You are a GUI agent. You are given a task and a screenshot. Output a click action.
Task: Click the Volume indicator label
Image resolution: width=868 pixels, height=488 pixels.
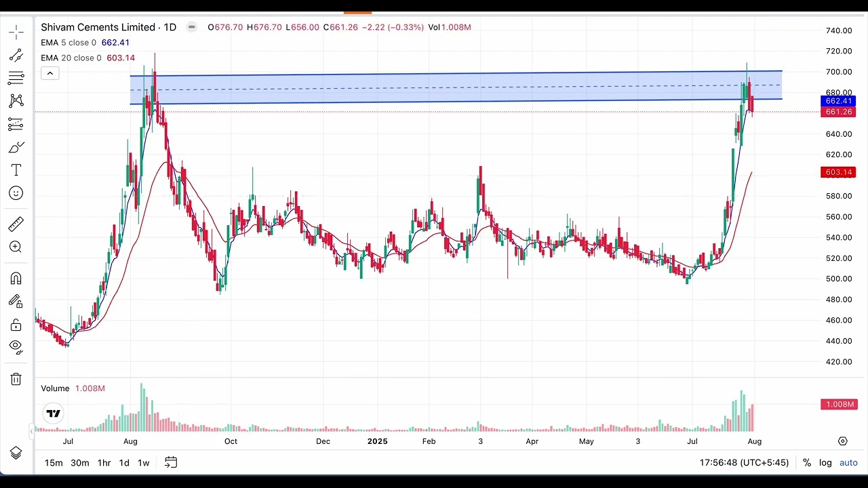pos(55,388)
